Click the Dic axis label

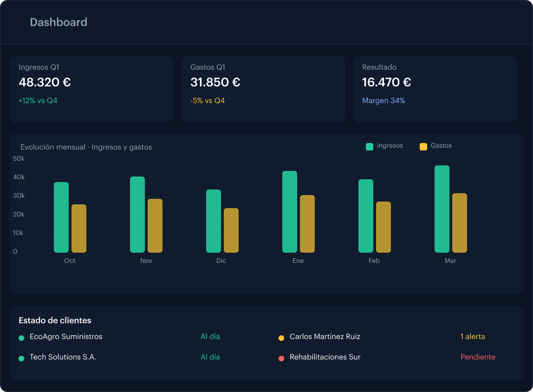pos(221,261)
